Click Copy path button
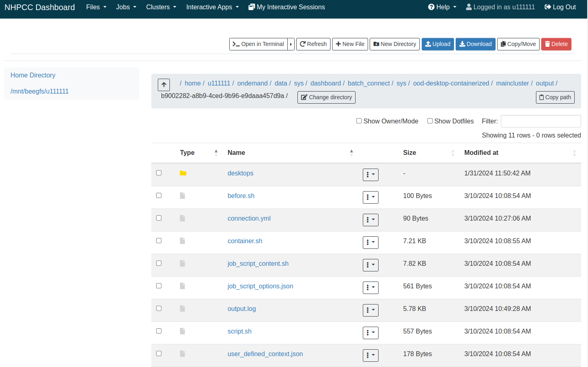The width and height of the screenshot is (588, 367). coord(555,97)
